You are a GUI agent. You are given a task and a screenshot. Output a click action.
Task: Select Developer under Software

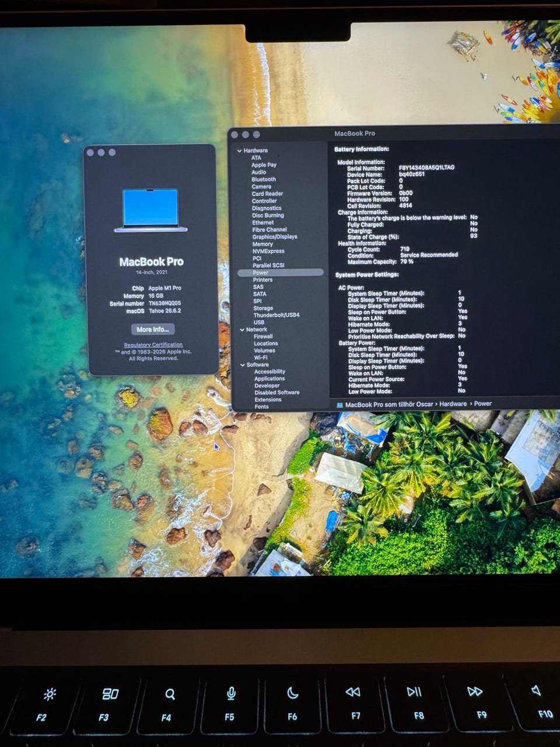pos(267,386)
